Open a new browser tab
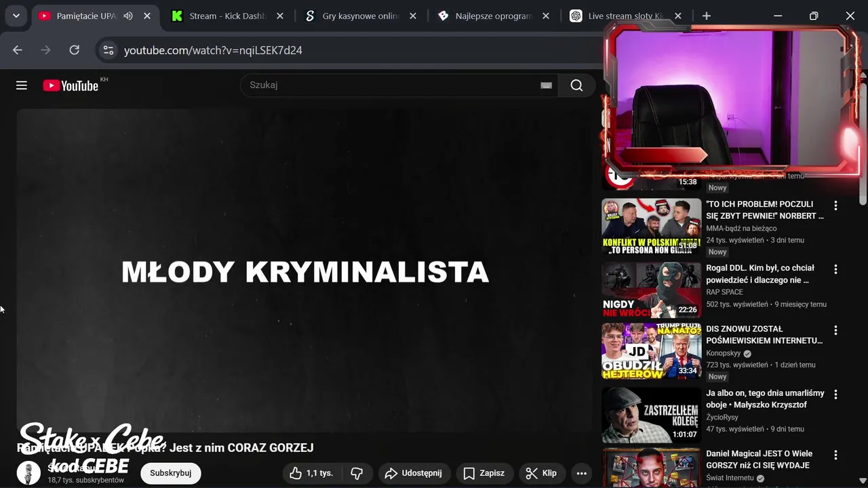This screenshot has height=488, width=868. click(x=707, y=16)
